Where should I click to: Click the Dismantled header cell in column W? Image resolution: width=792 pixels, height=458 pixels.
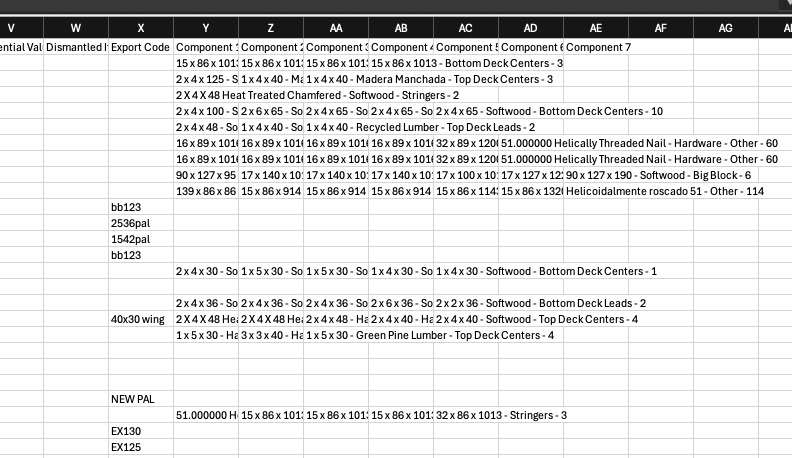coord(76,47)
